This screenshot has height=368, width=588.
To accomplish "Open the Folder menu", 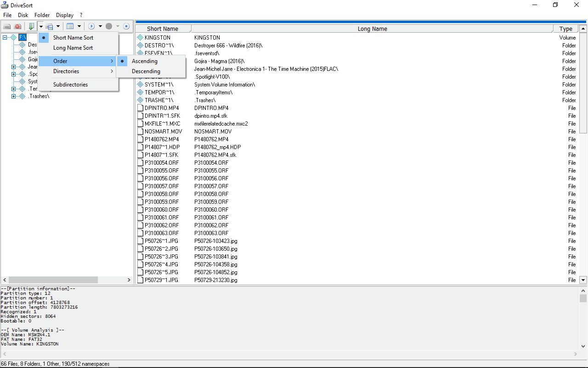I will [x=42, y=15].
